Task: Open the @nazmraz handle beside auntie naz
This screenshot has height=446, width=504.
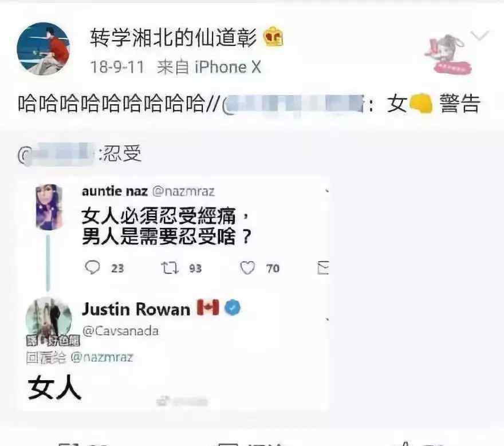Action: [183, 191]
